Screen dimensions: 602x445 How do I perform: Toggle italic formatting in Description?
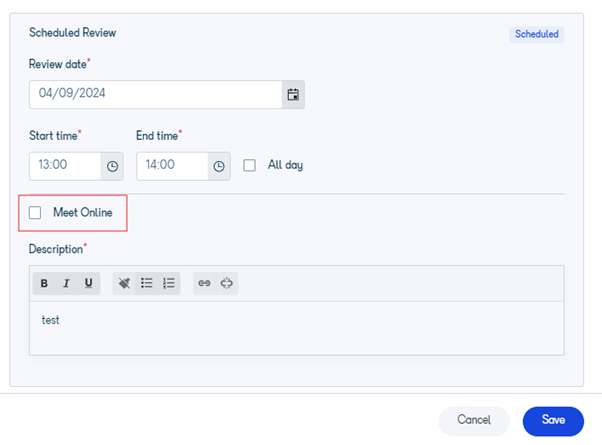pos(66,283)
